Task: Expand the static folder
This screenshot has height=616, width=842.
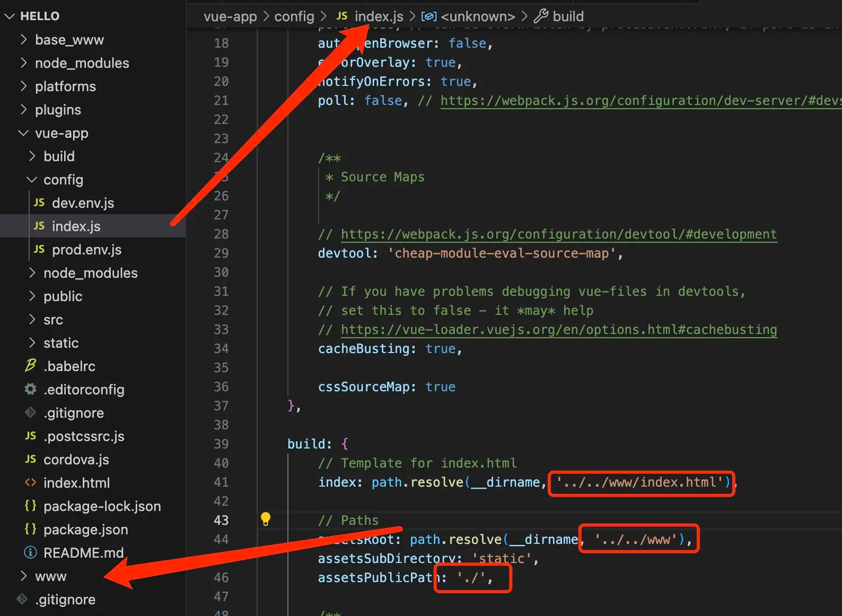Action: tap(31, 343)
